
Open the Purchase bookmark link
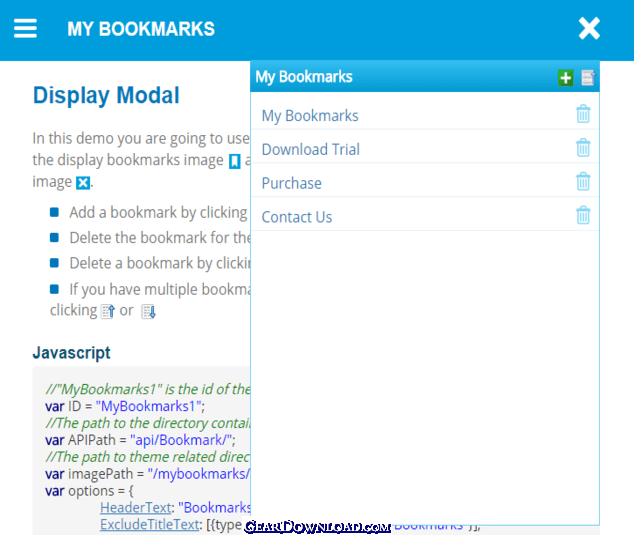(291, 184)
